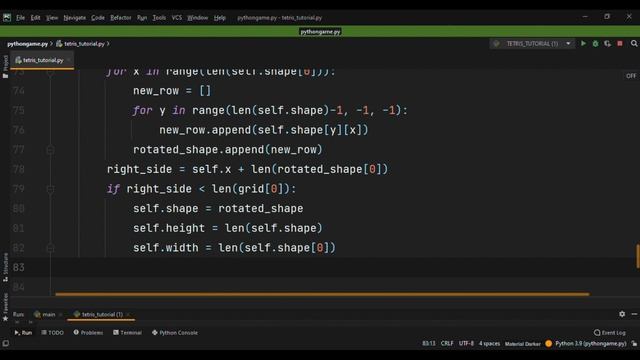
Task: Open the Event Log
Action: pos(609,333)
